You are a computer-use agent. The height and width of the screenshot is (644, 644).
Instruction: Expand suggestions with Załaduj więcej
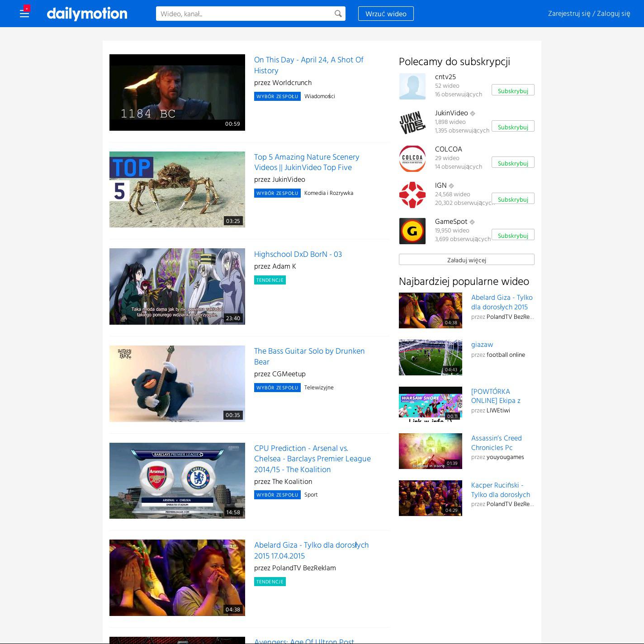466,260
